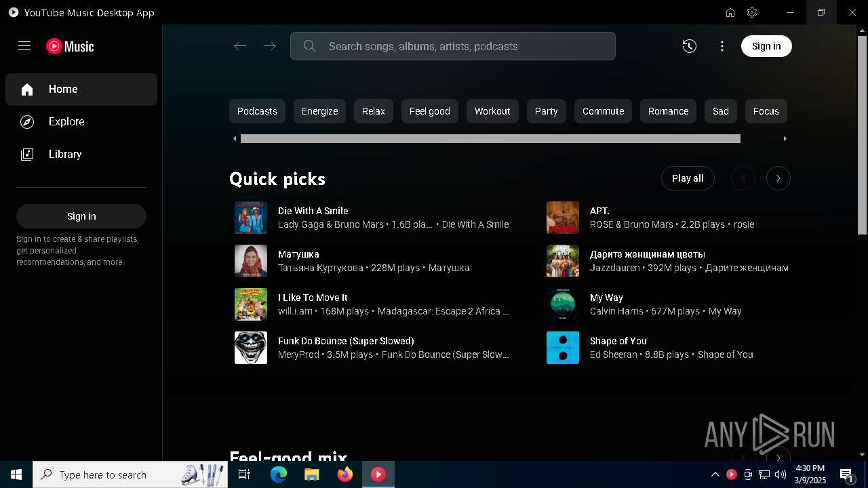Play the Shape of You thumbnail
Screen dimensions: 868x488
click(x=563, y=348)
